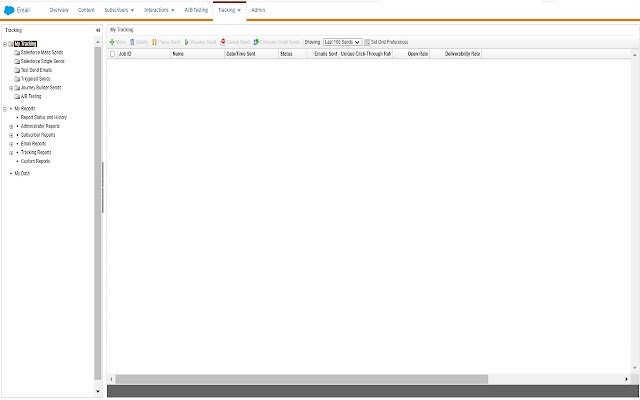The width and height of the screenshot is (640, 400).
Task: Open the Salesforce Single Sends folder
Action: tap(42, 61)
